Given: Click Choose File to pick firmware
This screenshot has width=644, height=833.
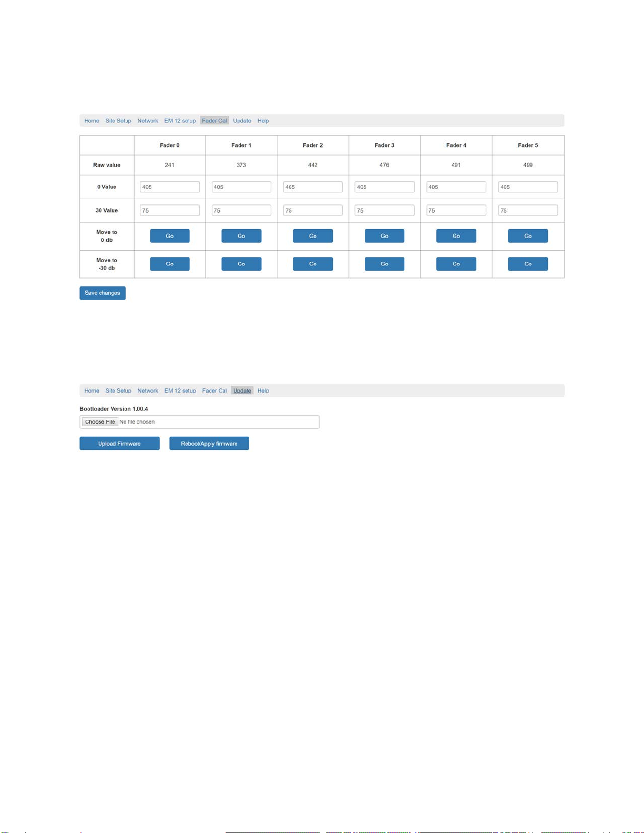Looking at the screenshot, I should point(100,422).
